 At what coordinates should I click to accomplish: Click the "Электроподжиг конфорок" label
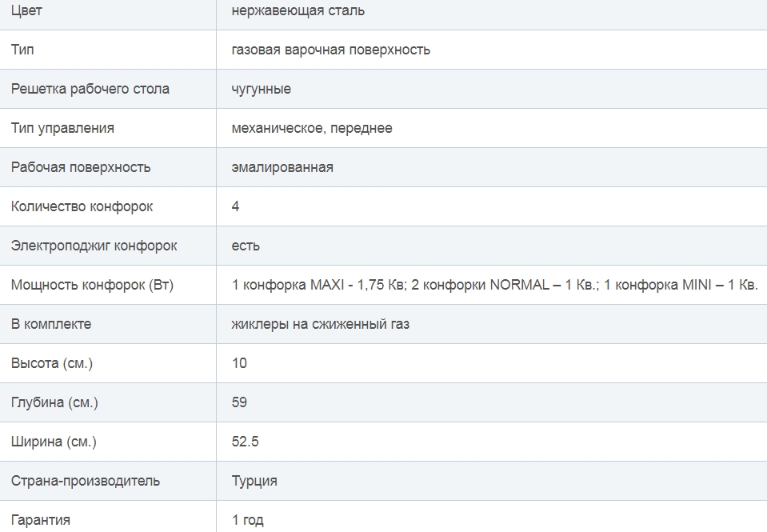(x=94, y=246)
